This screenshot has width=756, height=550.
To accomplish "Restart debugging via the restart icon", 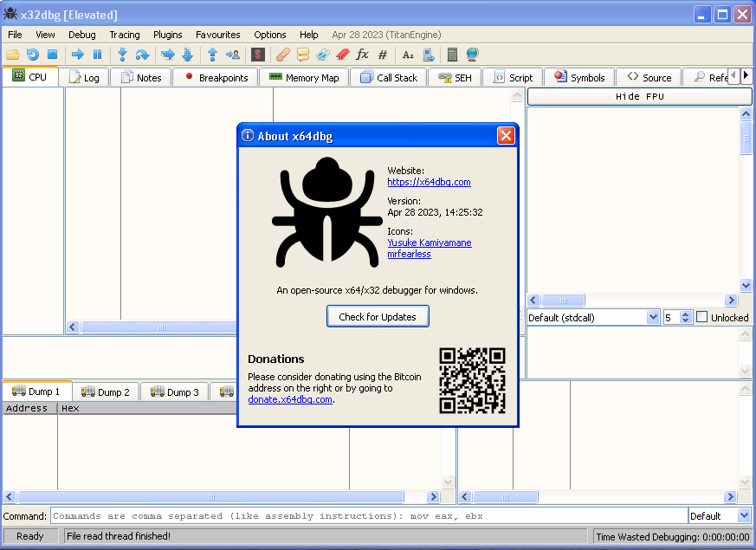I will pyautogui.click(x=33, y=54).
